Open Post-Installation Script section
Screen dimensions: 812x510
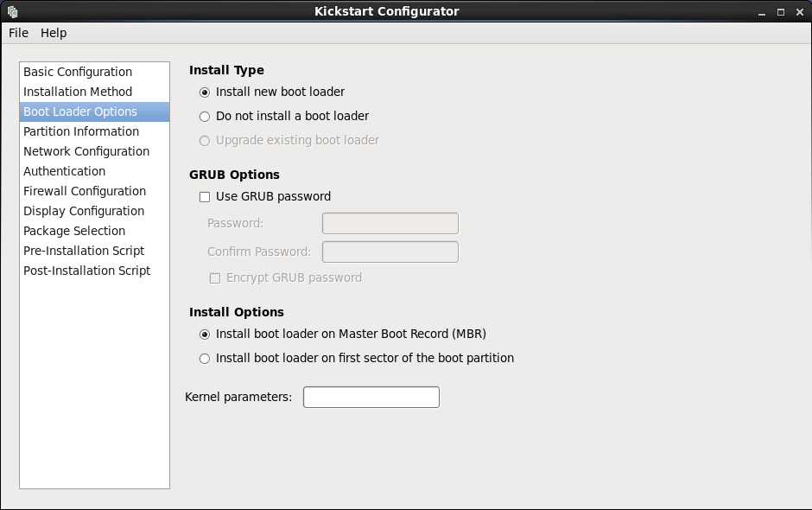[x=87, y=271]
